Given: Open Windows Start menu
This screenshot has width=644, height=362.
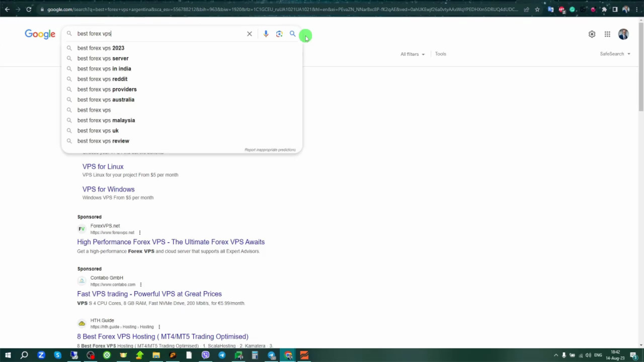Looking at the screenshot, I should click(8, 355).
